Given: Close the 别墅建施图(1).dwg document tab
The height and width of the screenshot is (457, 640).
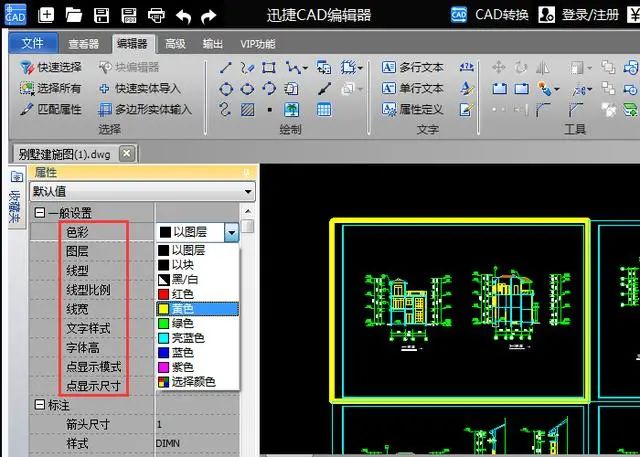Looking at the screenshot, I should pos(127,154).
